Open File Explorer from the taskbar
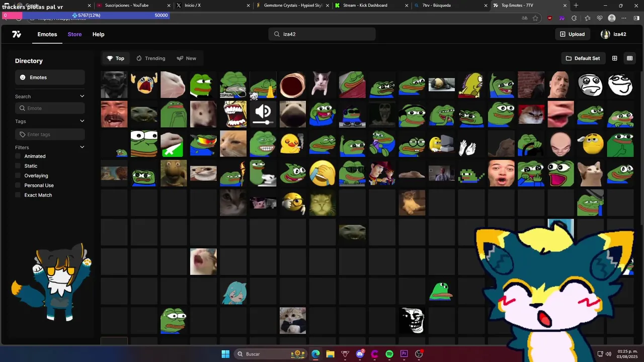Screen dimensions: 644x362 point(330,354)
